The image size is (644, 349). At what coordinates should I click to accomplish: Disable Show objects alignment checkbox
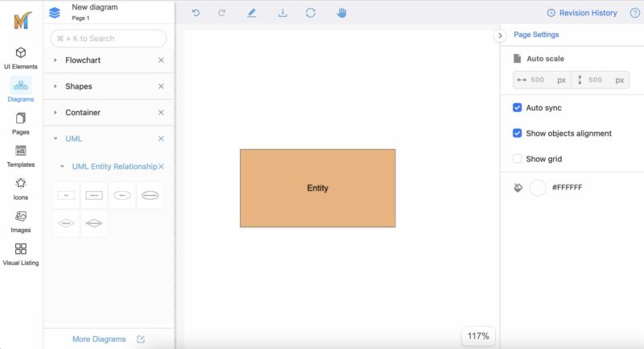pos(518,134)
